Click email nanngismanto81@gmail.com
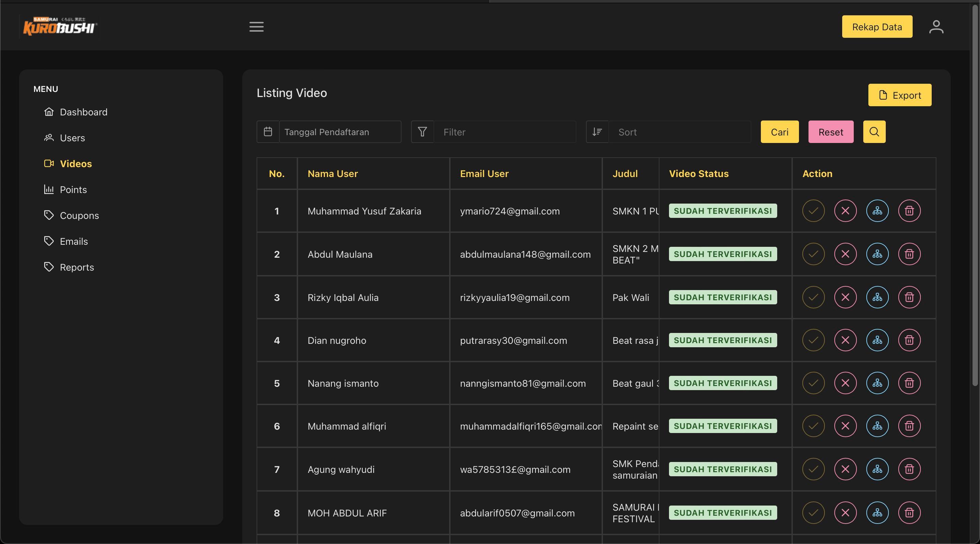This screenshot has width=980, height=544. [x=523, y=383]
